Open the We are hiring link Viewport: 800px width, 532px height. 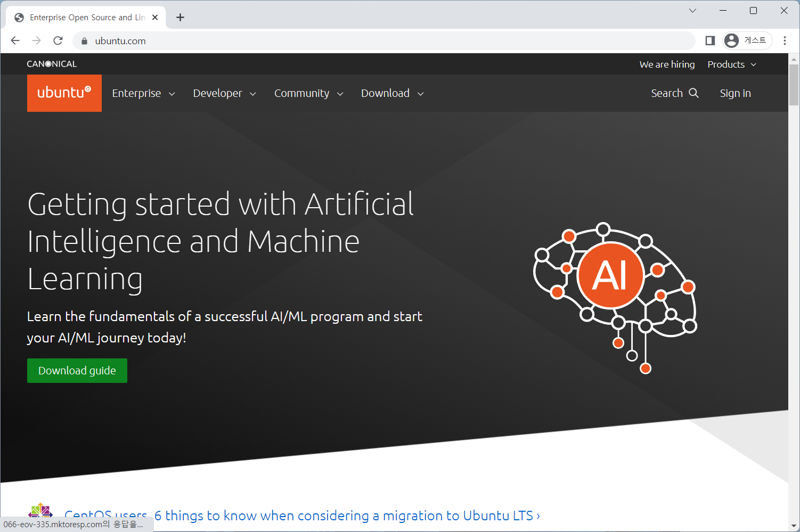tap(667, 64)
